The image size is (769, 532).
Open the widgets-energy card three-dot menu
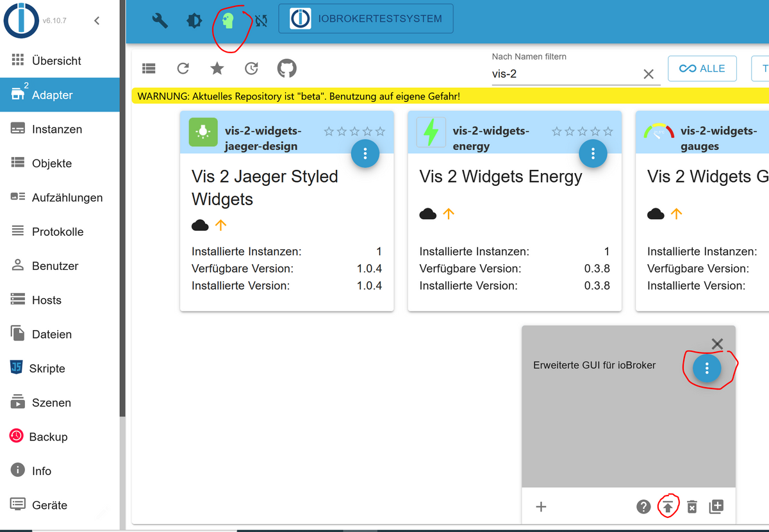593,153
